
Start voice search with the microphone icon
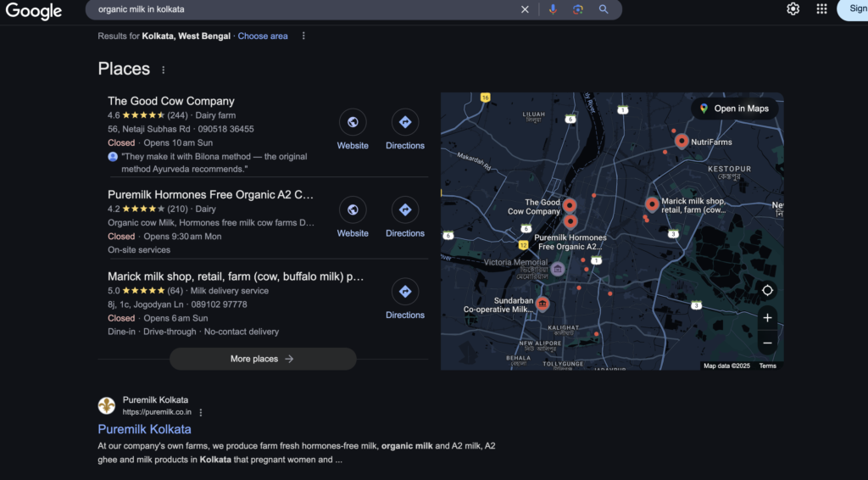[x=553, y=9]
